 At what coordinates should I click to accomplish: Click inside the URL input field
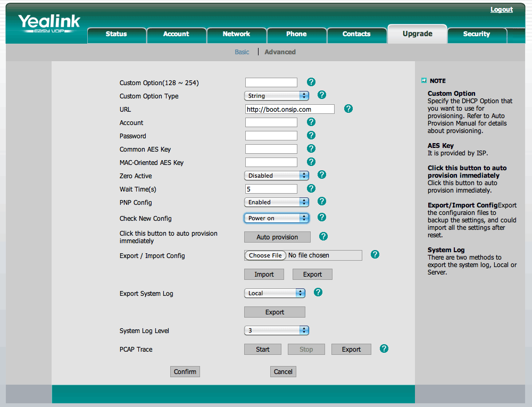(289, 109)
